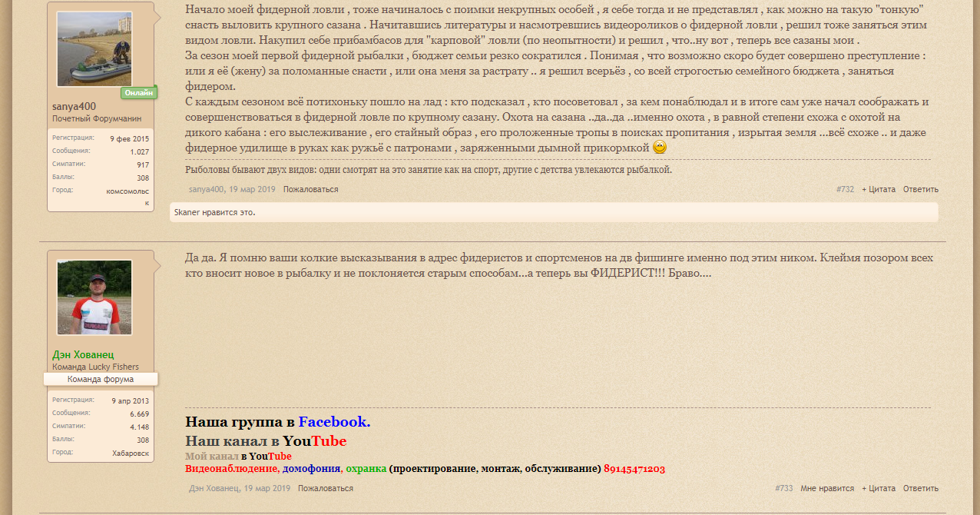The image size is (980, 515).
Task: Open the large Наш канал в YouTube link
Action: coord(266,441)
